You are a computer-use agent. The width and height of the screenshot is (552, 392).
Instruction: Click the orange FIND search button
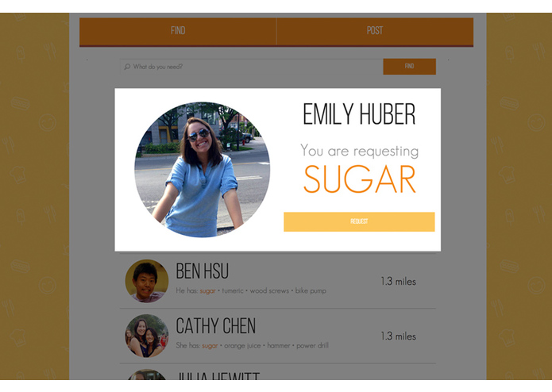point(409,67)
